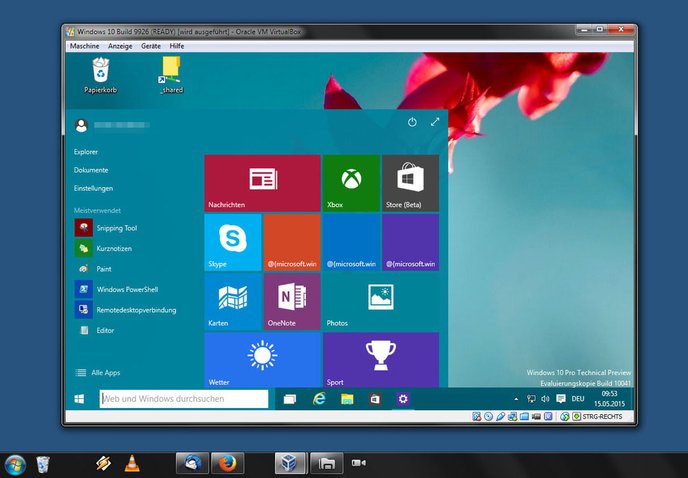Open the power options button in Start menu
This screenshot has height=478, width=688.
(x=412, y=122)
